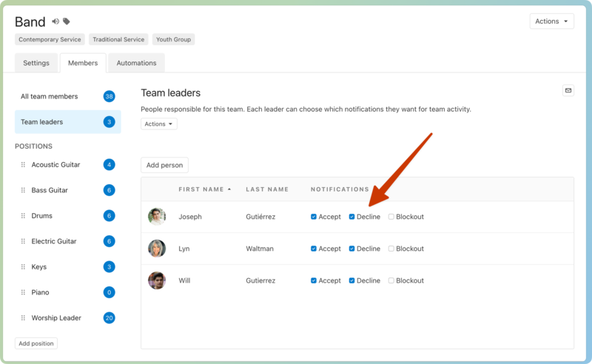This screenshot has height=364, width=592.
Task: Open the Automations tab
Action: tap(136, 63)
